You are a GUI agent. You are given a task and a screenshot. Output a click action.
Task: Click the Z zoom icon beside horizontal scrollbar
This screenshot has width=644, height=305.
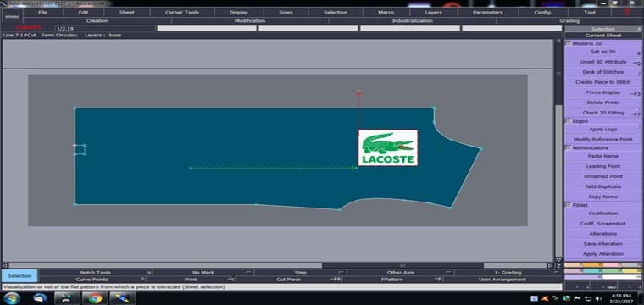559,265
